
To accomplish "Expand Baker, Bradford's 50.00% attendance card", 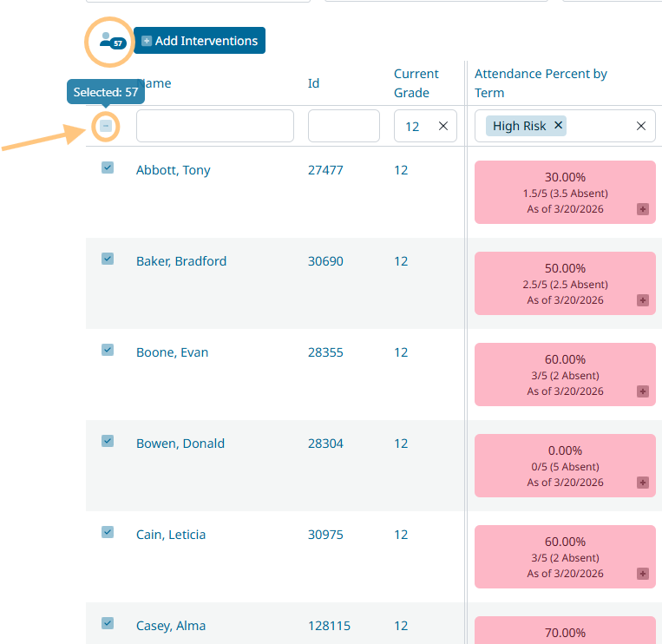I will (643, 300).
